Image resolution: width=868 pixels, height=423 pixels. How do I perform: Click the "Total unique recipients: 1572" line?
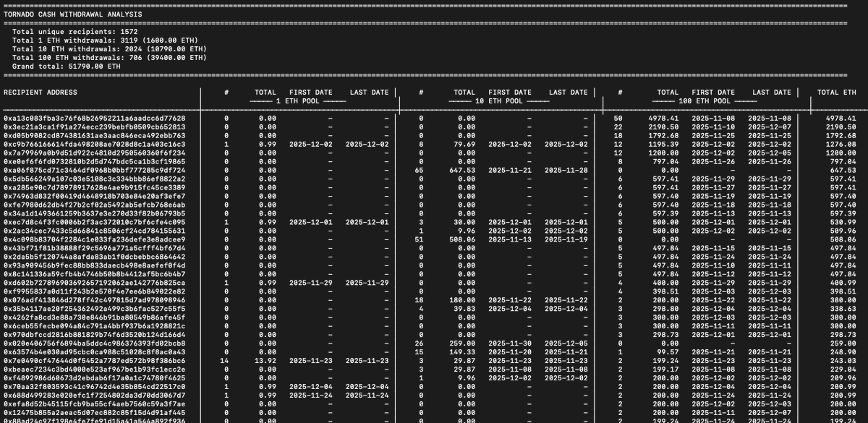pyautogui.click(x=75, y=32)
